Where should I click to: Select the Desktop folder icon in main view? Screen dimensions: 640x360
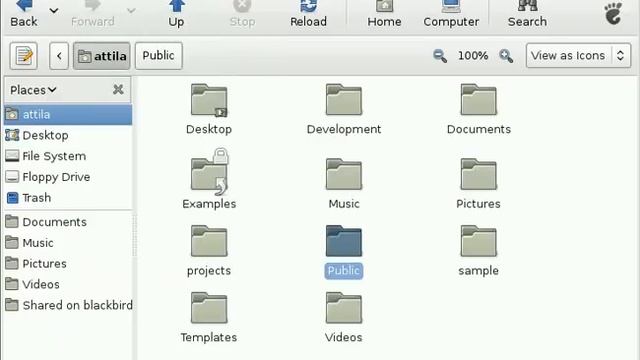pos(209,100)
